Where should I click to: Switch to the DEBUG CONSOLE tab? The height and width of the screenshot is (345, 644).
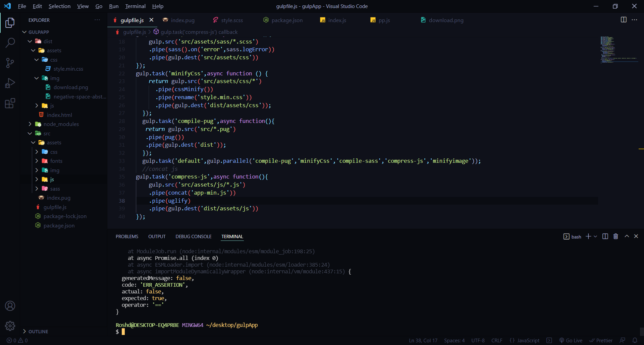[194, 236]
